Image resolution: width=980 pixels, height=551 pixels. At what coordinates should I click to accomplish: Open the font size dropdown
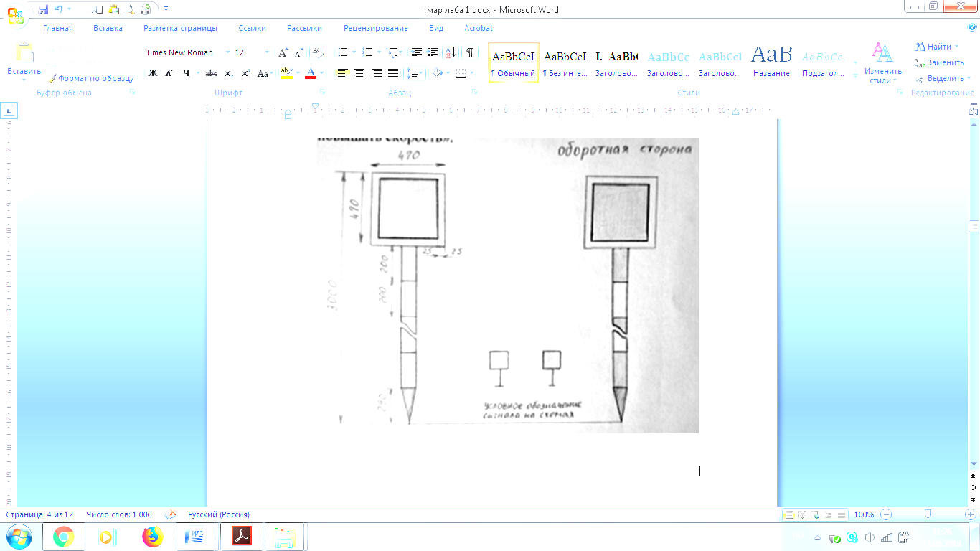[268, 52]
